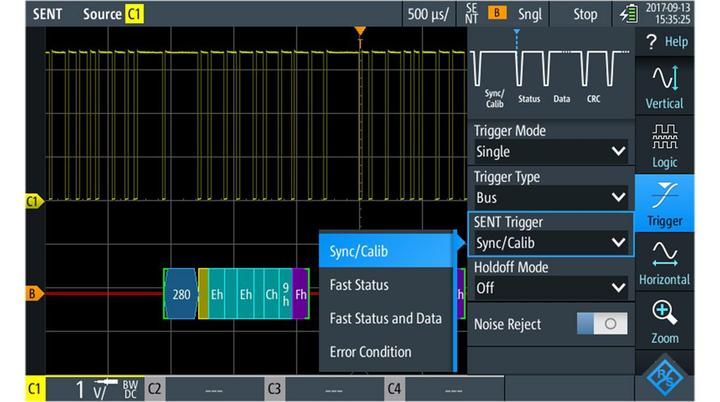The height and width of the screenshot is (402, 720).
Task: Tap the battery status icon
Action: [x=628, y=14]
